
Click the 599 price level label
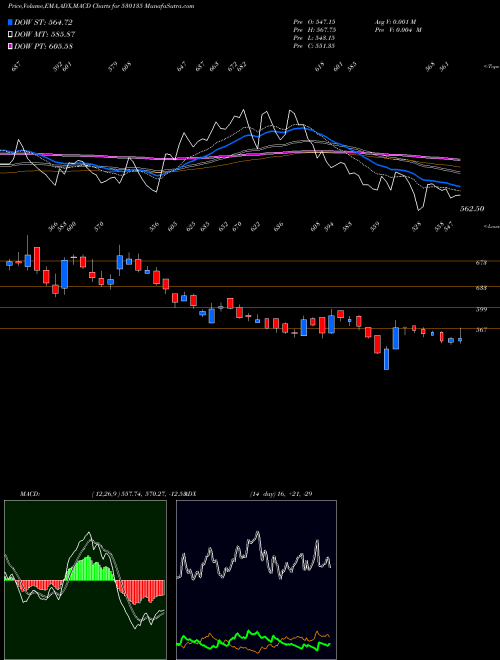tap(481, 309)
